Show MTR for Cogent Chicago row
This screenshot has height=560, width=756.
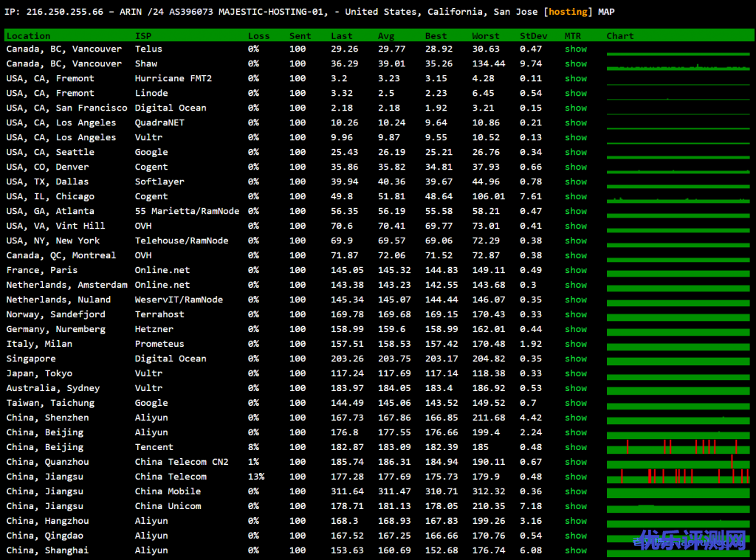(x=575, y=196)
